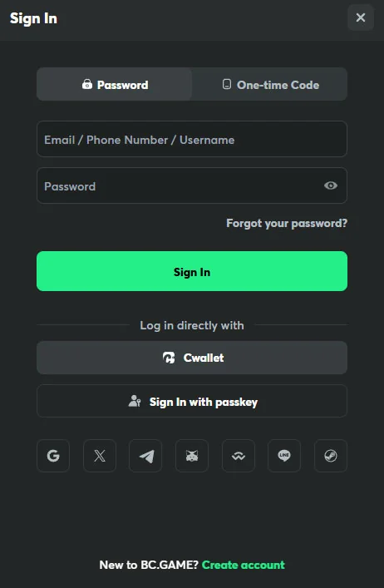Screen dimensions: 384x588
Task: Choose the X (Twitter) login icon
Action: coord(100,456)
